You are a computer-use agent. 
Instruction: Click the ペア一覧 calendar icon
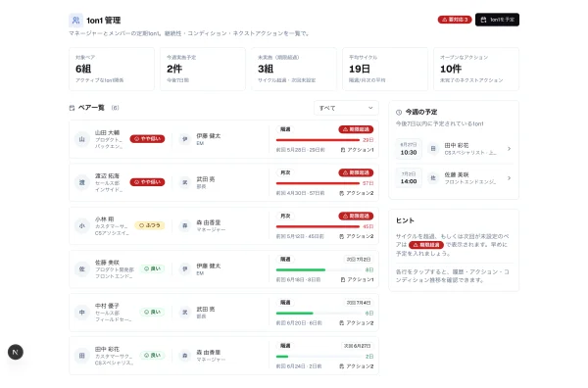click(x=72, y=108)
